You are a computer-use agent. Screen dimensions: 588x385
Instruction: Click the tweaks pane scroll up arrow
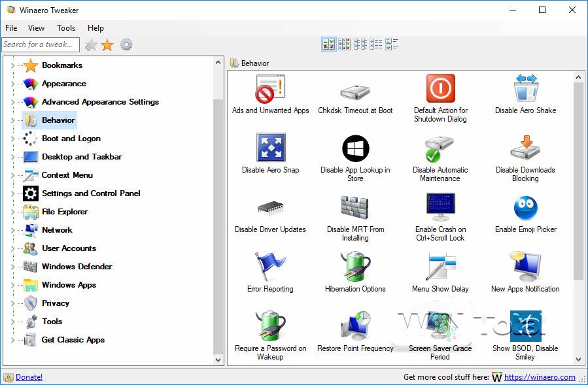pyautogui.click(x=579, y=77)
